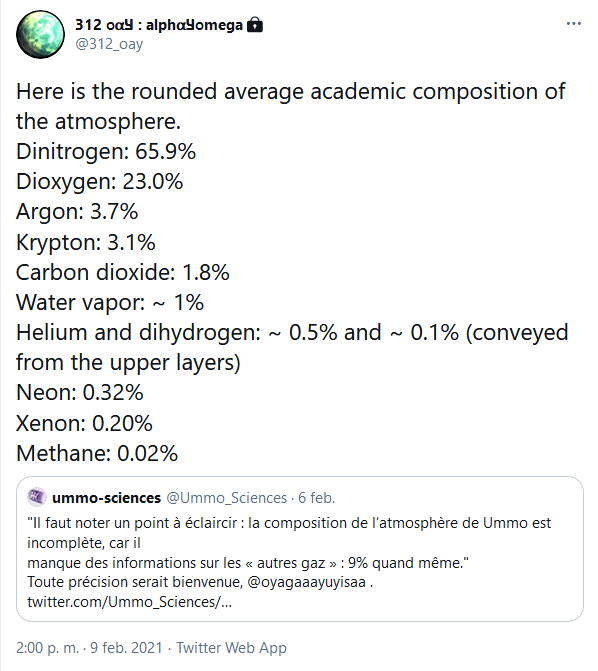Click the green planet profile avatar
Image resolution: width=598 pixels, height=671 pixels.
point(40,35)
